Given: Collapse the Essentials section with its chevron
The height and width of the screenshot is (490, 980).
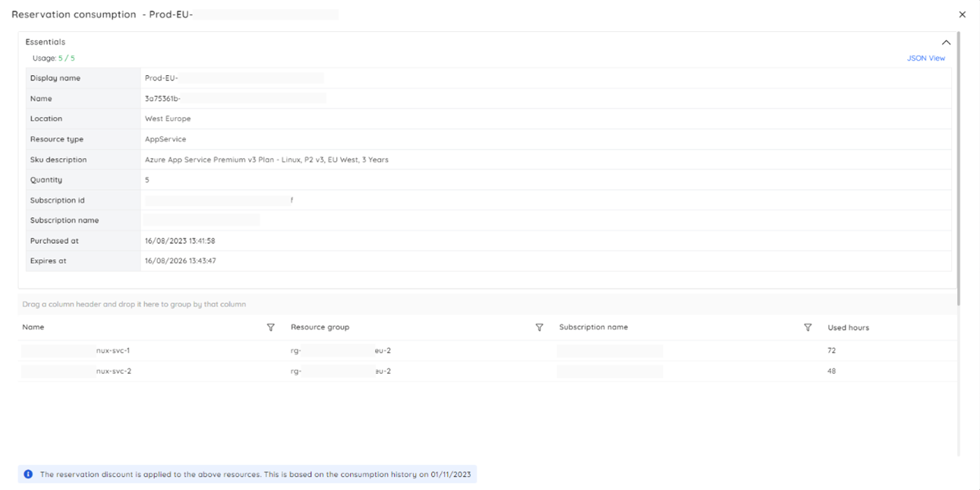Looking at the screenshot, I should (947, 42).
